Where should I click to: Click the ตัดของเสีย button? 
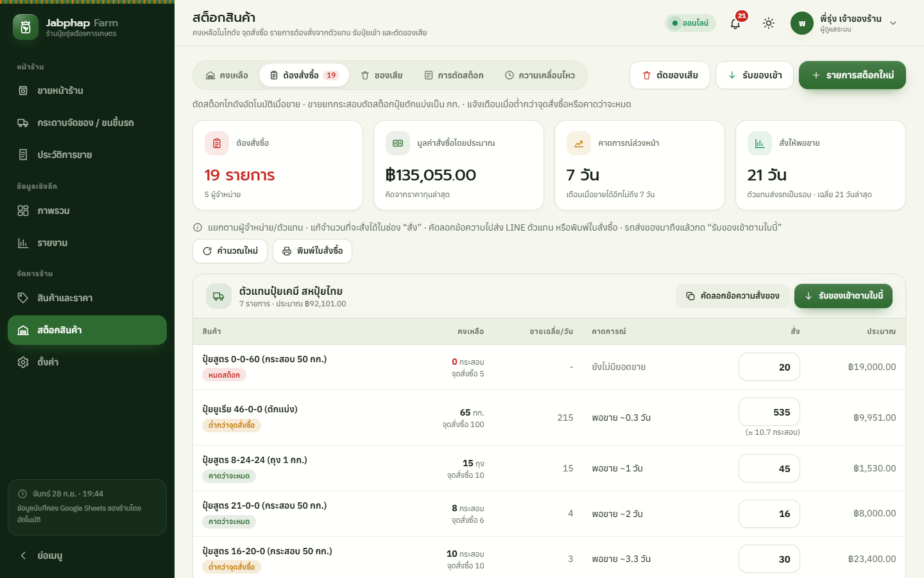pos(670,75)
